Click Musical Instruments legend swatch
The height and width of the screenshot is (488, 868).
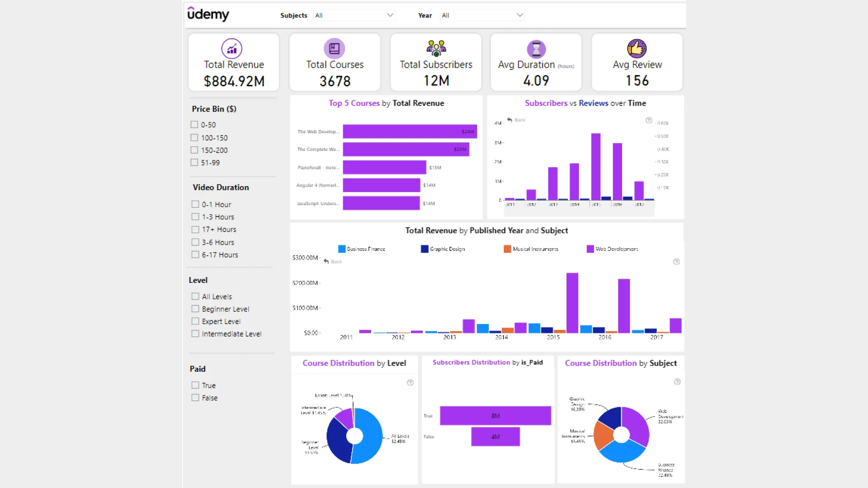(x=507, y=249)
